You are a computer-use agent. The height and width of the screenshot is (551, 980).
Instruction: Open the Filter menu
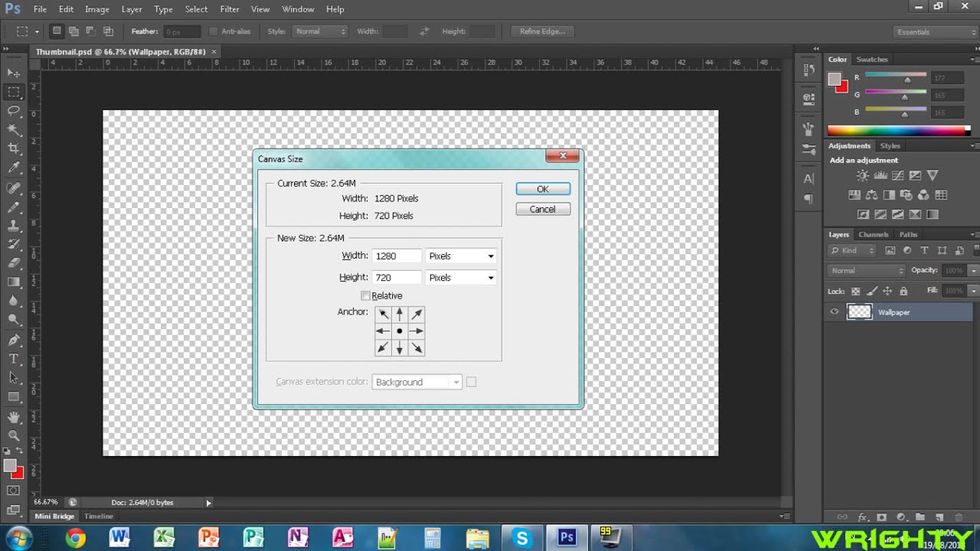pyautogui.click(x=230, y=9)
